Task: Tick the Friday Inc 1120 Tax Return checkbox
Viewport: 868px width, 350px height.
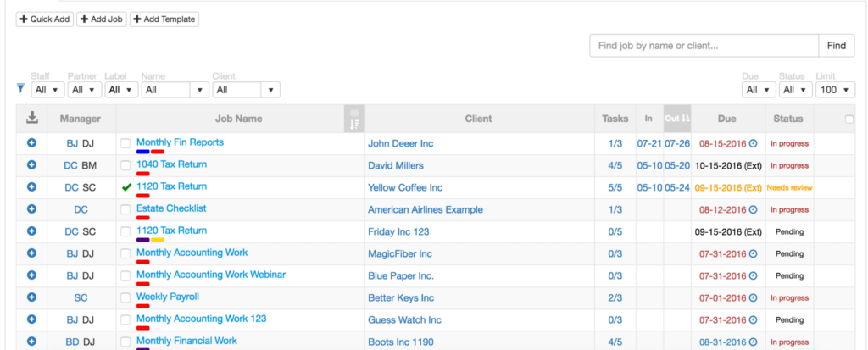Action: pyautogui.click(x=126, y=231)
